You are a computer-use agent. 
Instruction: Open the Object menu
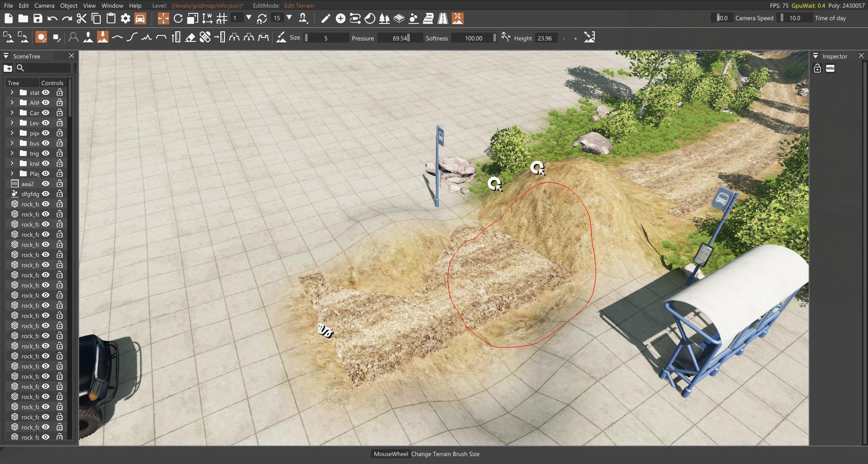(69, 6)
